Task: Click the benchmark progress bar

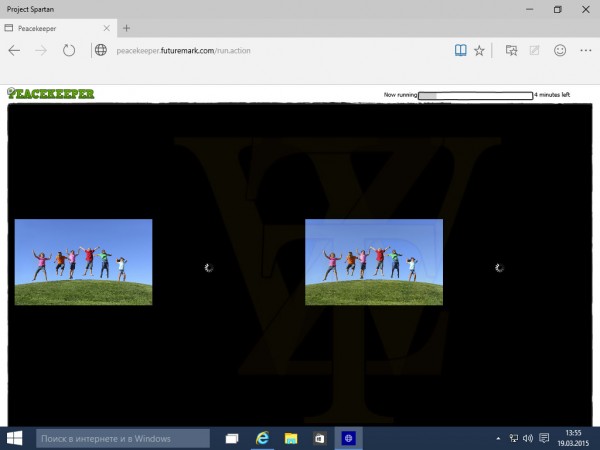Action: click(474, 95)
